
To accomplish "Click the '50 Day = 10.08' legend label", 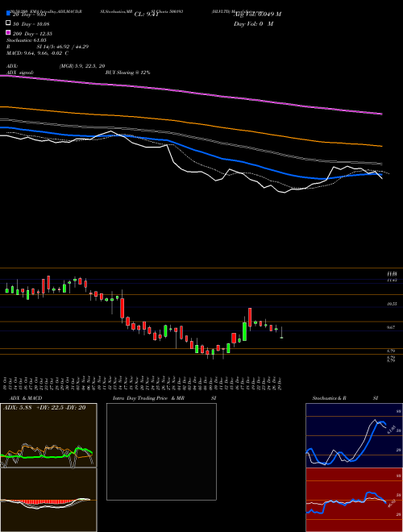I will tap(31, 24).
